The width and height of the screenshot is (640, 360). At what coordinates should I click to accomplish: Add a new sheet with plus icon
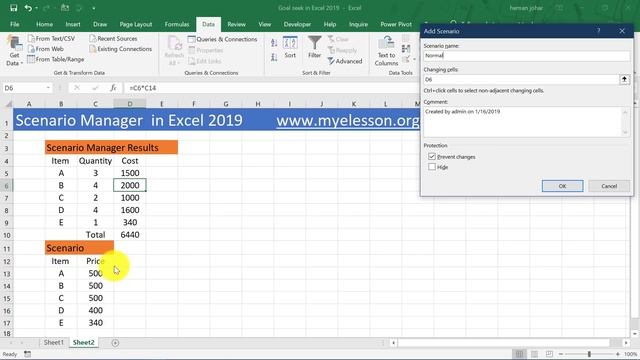[115, 343]
